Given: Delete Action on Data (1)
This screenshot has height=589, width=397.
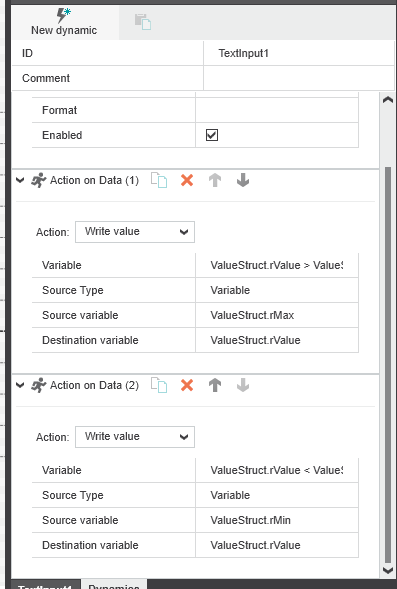Looking at the screenshot, I should 187,180.
